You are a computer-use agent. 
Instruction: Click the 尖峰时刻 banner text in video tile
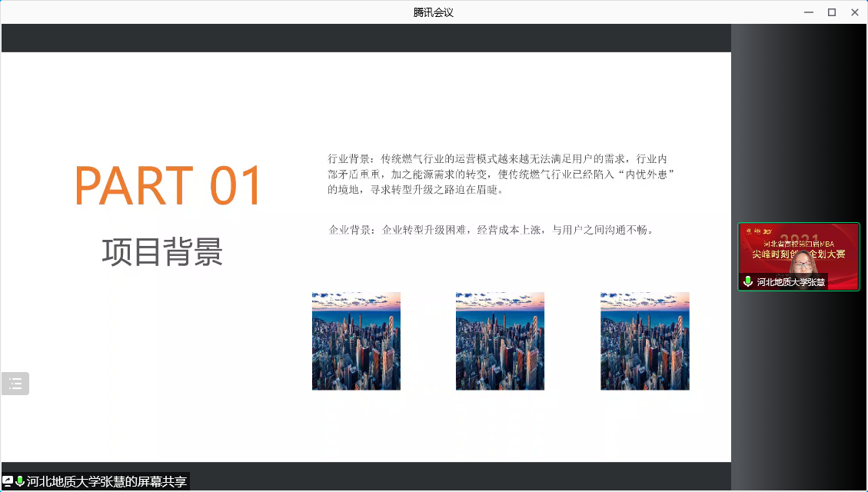[x=769, y=254]
